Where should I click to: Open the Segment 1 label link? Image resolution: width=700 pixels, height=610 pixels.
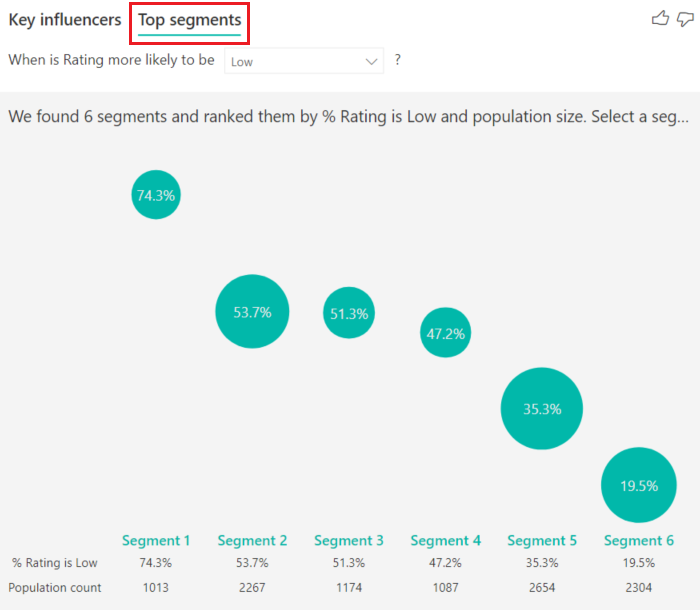(x=156, y=541)
